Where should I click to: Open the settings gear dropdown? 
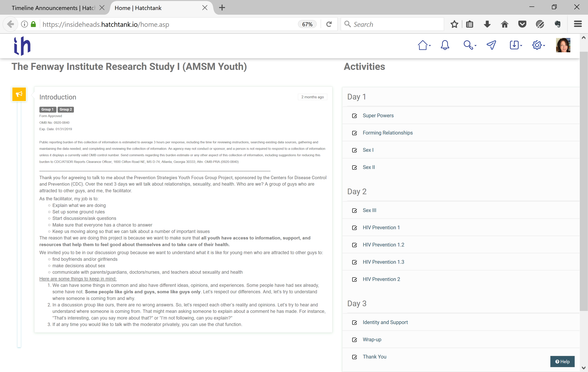pyautogui.click(x=538, y=45)
